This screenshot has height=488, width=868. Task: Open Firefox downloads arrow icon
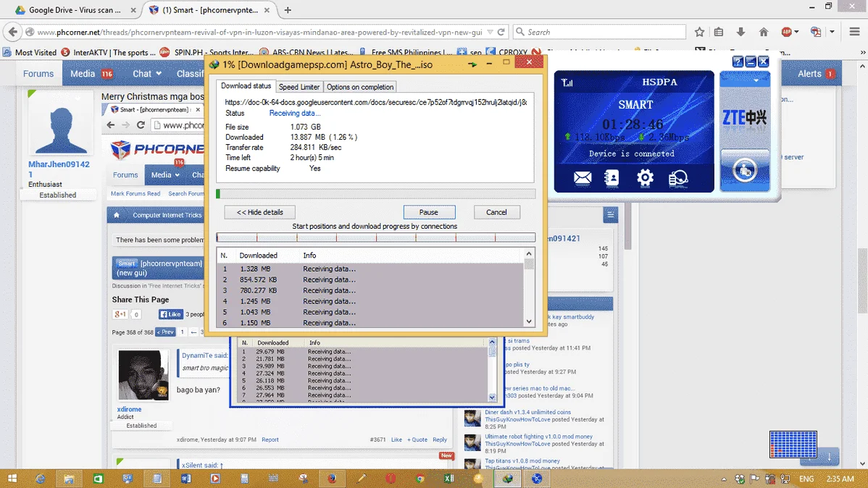(740, 32)
